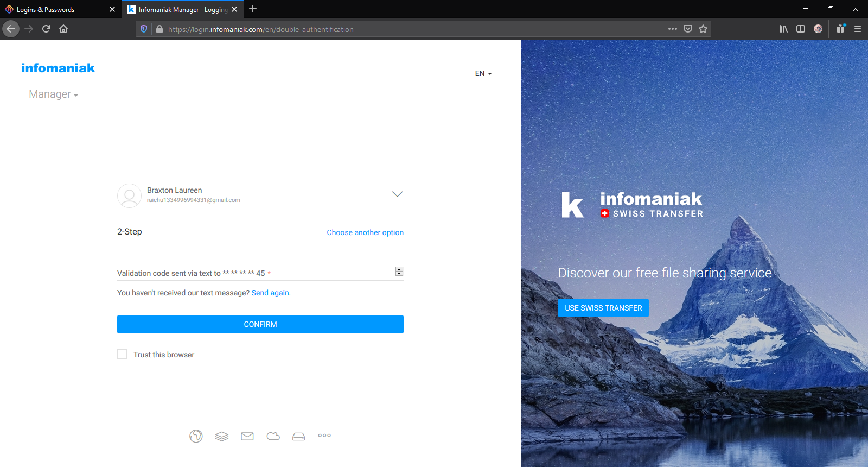Image resolution: width=868 pixels, height=467 pixels.
Task: Restore down the browser window
Action: (831, 9)
